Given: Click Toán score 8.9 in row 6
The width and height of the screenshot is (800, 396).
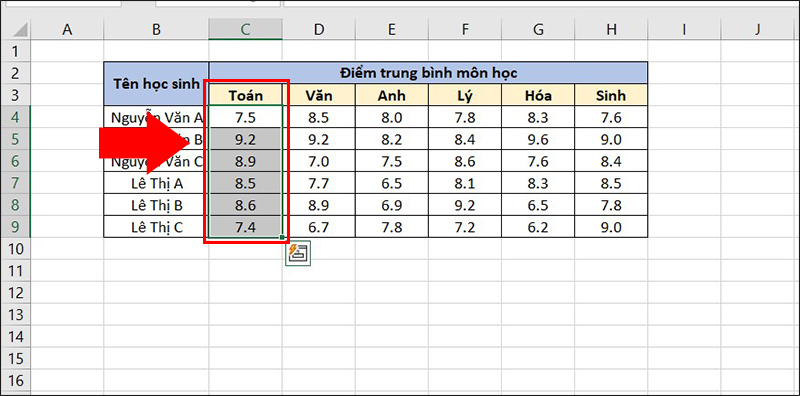Looking at the screenshot, I should coord(245,161).
